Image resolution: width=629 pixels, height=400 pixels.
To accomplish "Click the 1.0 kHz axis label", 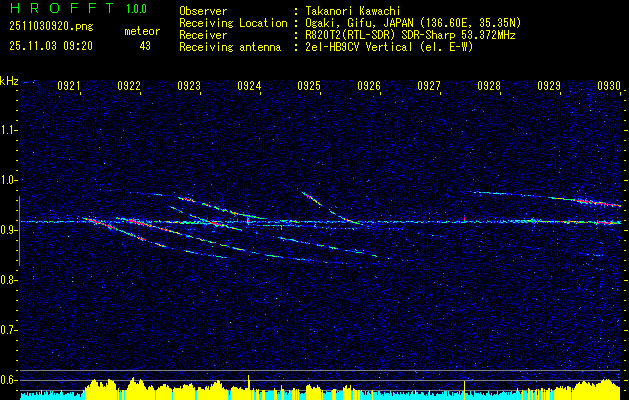I will point(8,180).
